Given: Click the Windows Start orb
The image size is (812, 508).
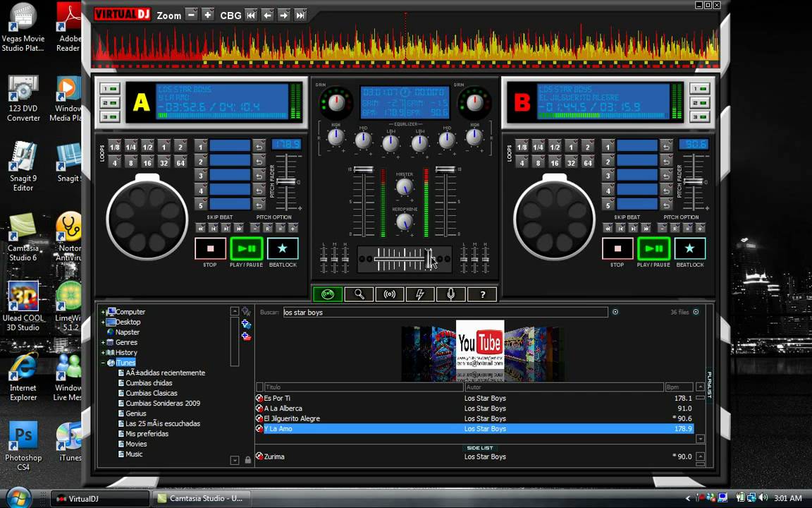Looking at the screenshot, I should coord(18,497).
